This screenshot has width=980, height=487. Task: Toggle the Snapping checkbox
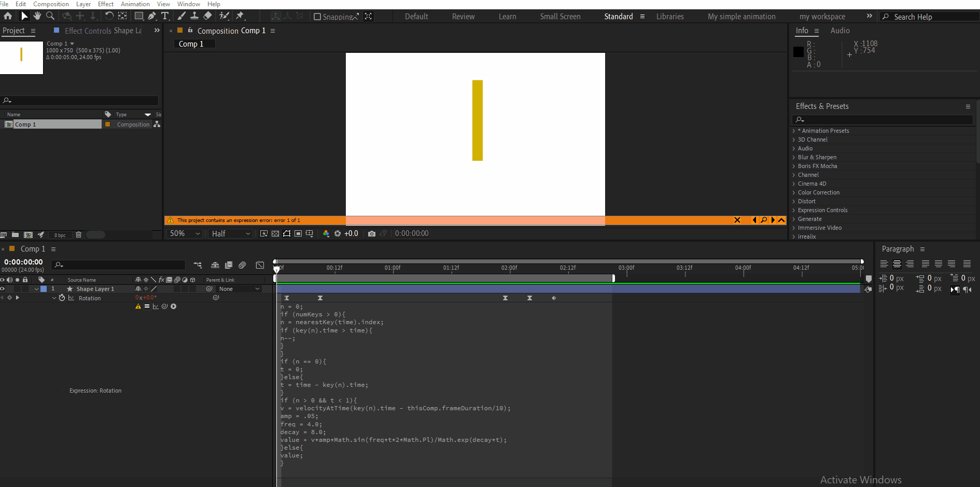coord(317,17)
